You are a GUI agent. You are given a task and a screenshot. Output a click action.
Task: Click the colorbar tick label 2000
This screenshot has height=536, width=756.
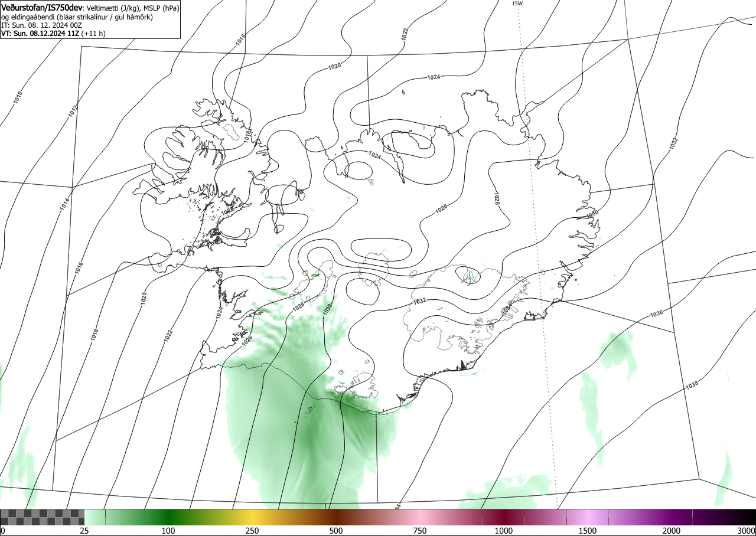tap(672, 531)
